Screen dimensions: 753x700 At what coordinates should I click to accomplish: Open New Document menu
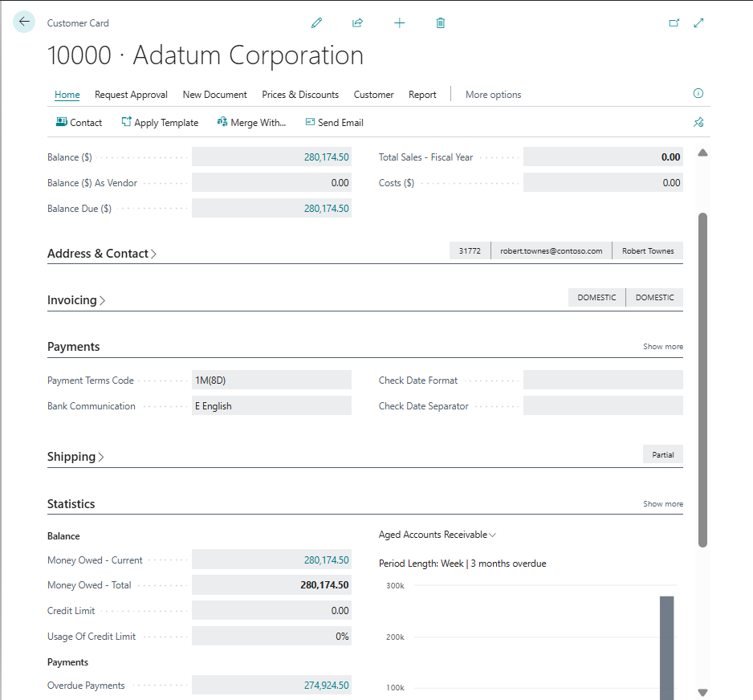[x=214, y=95]
